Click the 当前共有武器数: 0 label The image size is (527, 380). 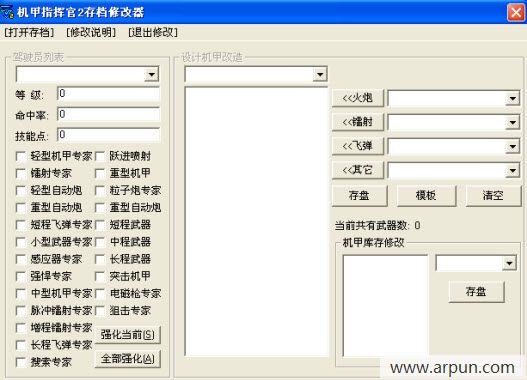tap(377, 226)
